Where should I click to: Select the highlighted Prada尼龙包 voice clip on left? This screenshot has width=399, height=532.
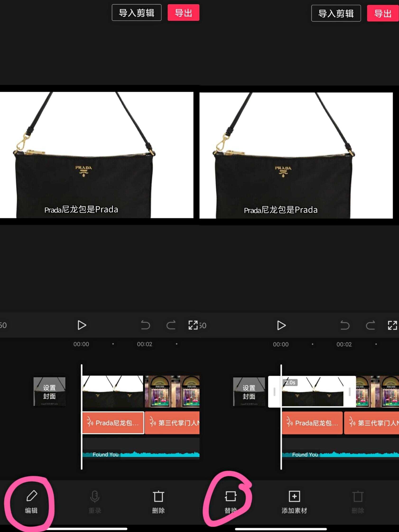[x=113, y=423]
